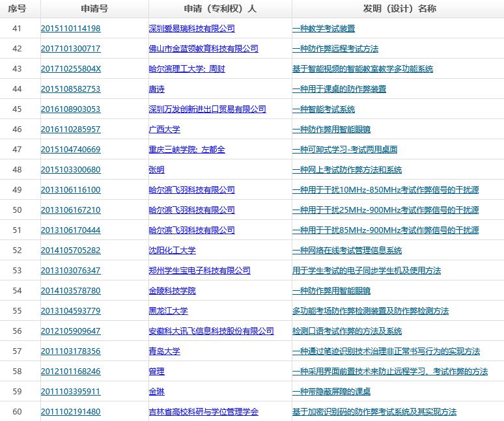
Task: Open patent 一种智能考试系统
Action: (324, 109)
